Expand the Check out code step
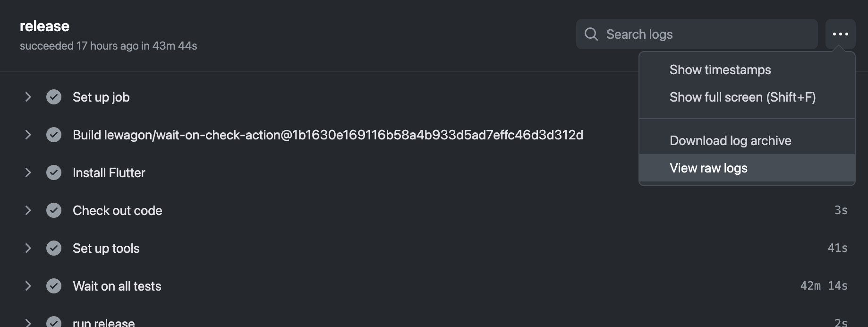This screenshot has height=327, width=868. 28,210
